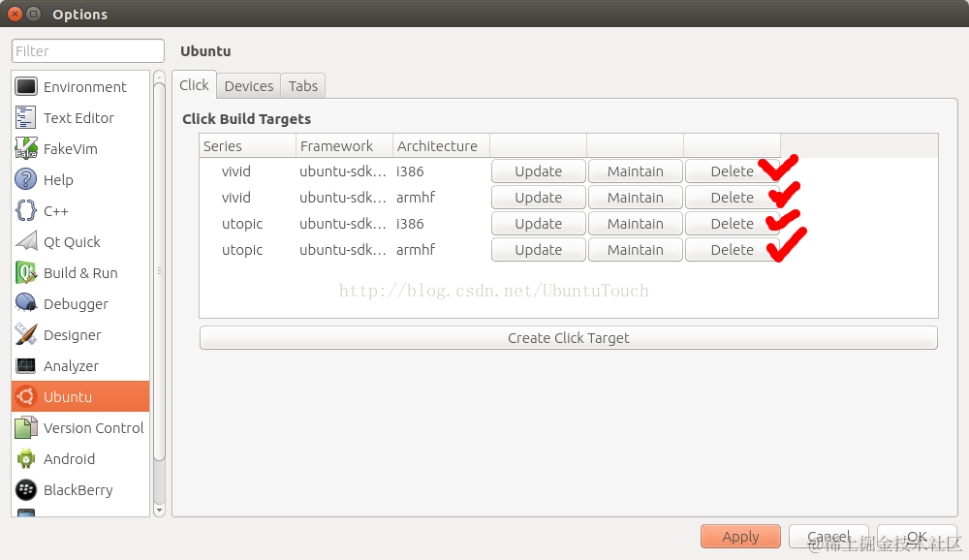This screenshot has width=969, height=560.
Task: Sort by the Framework column header
Action: coord(344,146)
